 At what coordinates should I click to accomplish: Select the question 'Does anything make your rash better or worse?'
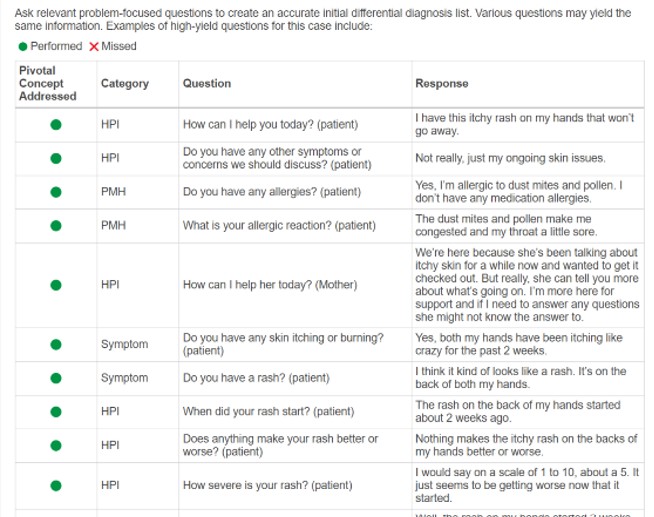click(280, 445)
